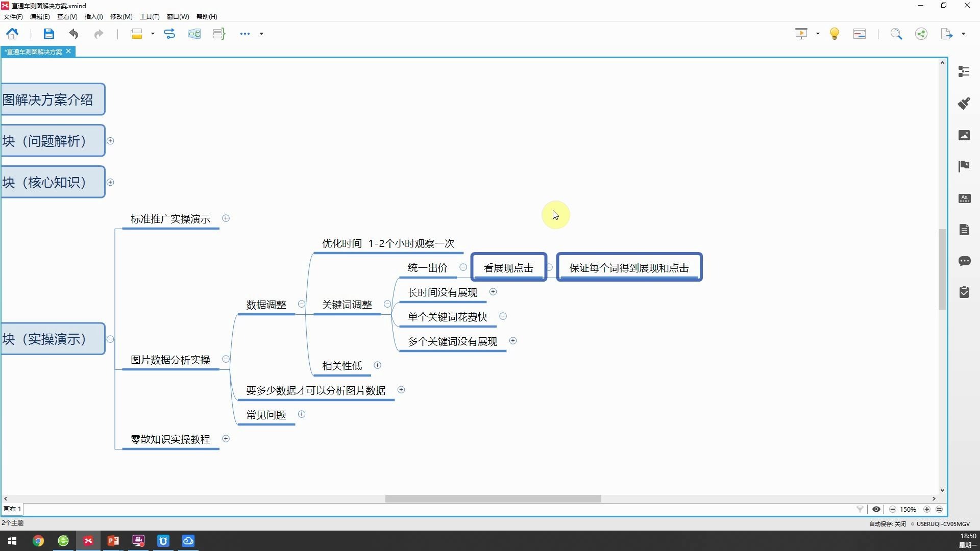Screen dimensions: 980x551
Task: Open the Home screen via house icon
Action: point(12,33)
